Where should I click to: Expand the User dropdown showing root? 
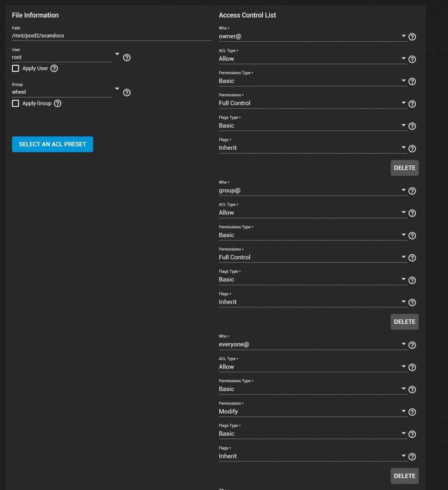coord(117,54)
